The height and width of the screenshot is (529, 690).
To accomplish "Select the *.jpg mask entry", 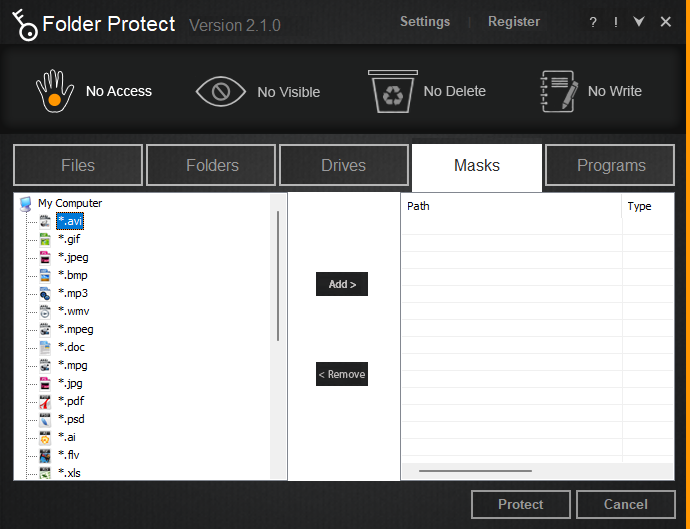I will coord(70,384).
